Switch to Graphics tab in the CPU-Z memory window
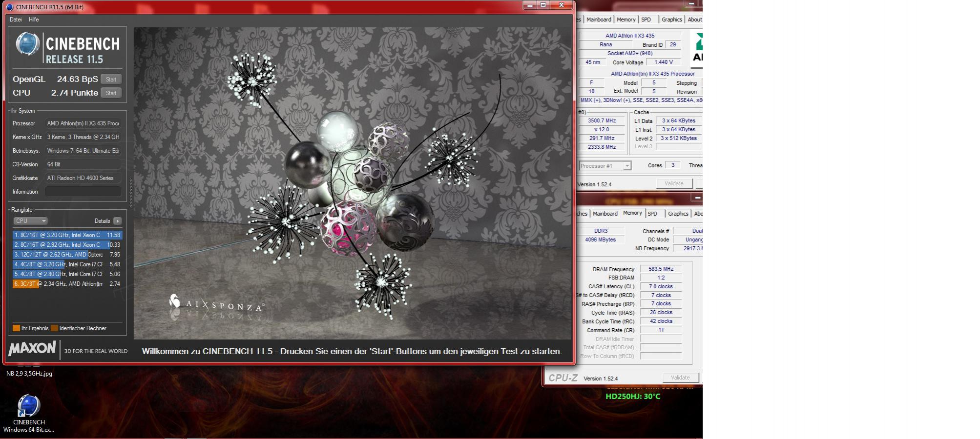Viewport: 980px width, 439px height. coord(678,214)
